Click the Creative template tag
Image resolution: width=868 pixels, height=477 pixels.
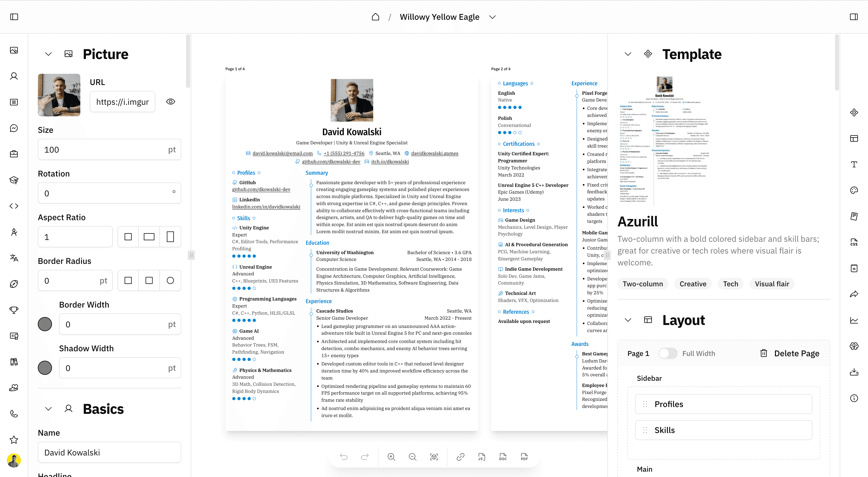point(693,284)
